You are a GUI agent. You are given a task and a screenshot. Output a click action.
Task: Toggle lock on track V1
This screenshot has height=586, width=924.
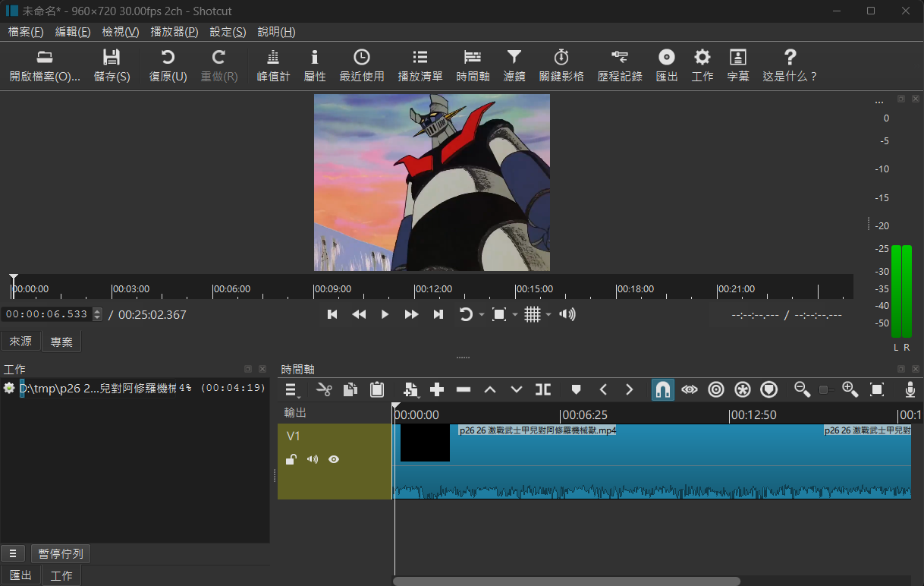coord(291,459)
